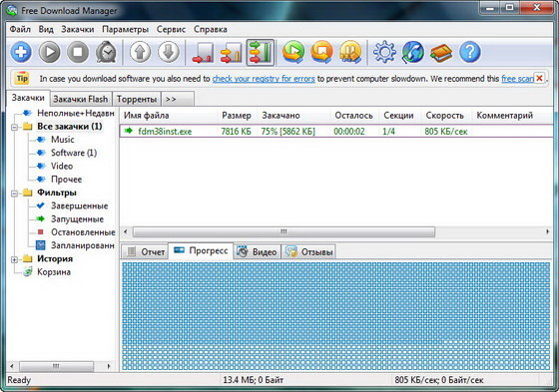Switch to the Отчет tab
Screen dimensions: 559x392
click(x=145, y=252)
